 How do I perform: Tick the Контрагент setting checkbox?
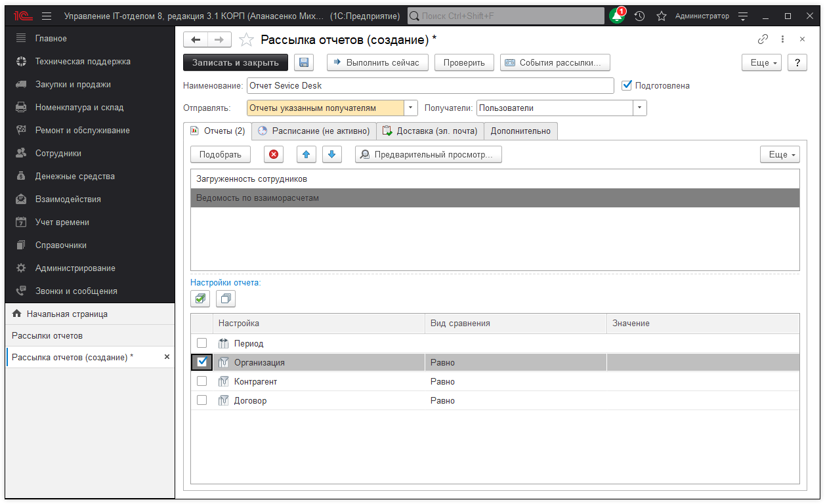(x=202, y=381)
